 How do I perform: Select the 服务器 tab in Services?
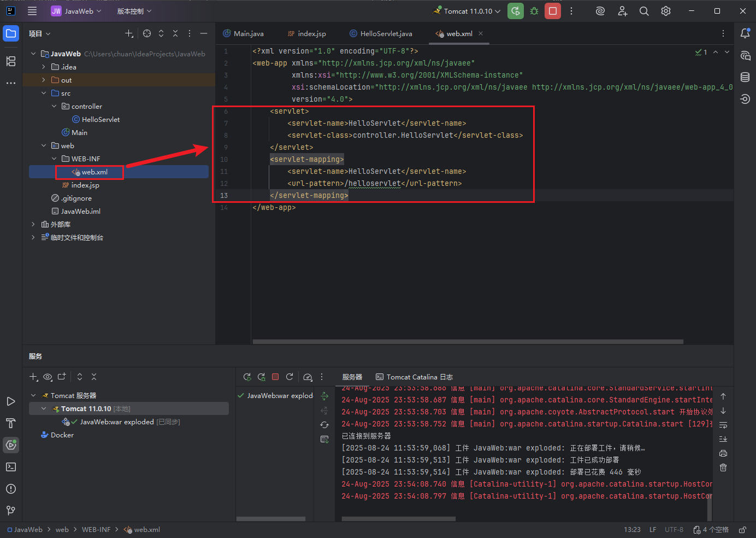[x=352, y=377]
